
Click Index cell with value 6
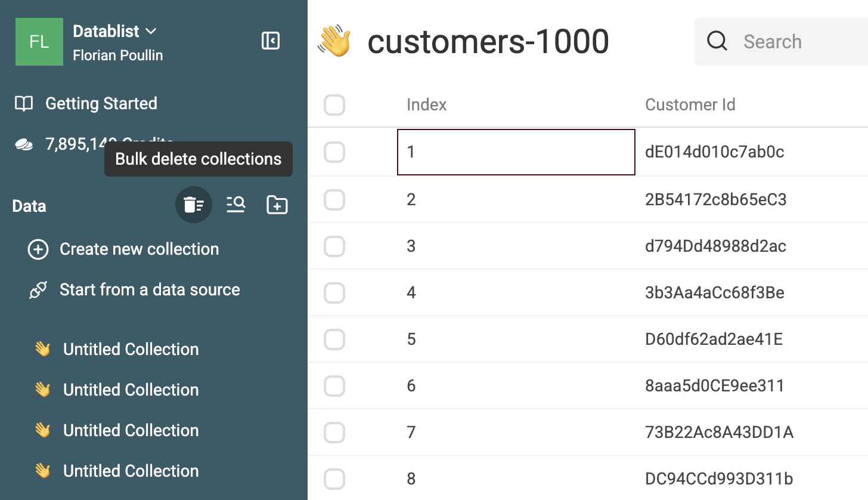[x=516, y=385]
